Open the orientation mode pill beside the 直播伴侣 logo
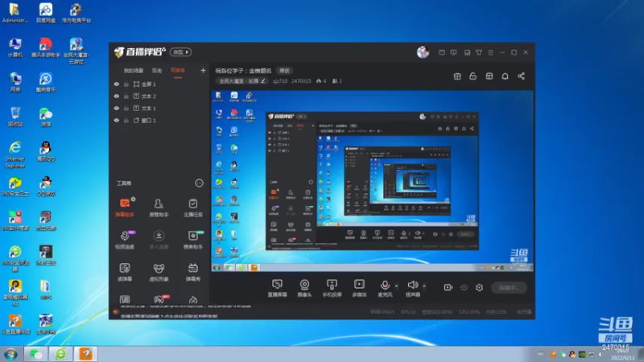The width and height of the screenshot is (644, 362). (x=180, y=52)
